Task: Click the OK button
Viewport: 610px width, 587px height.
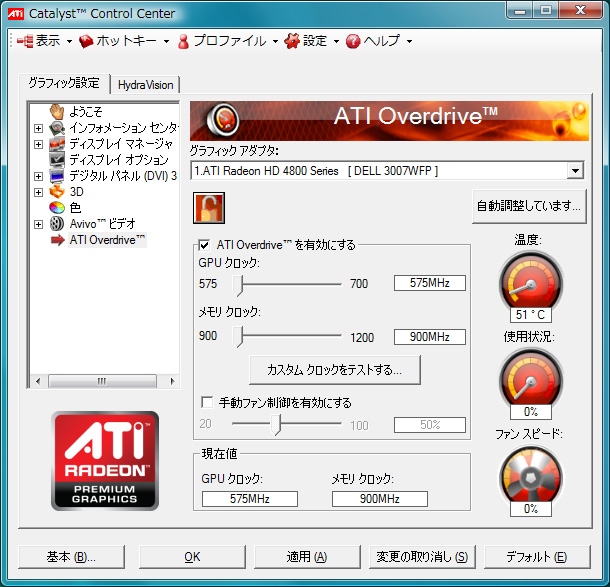Action: pos(192,557)
